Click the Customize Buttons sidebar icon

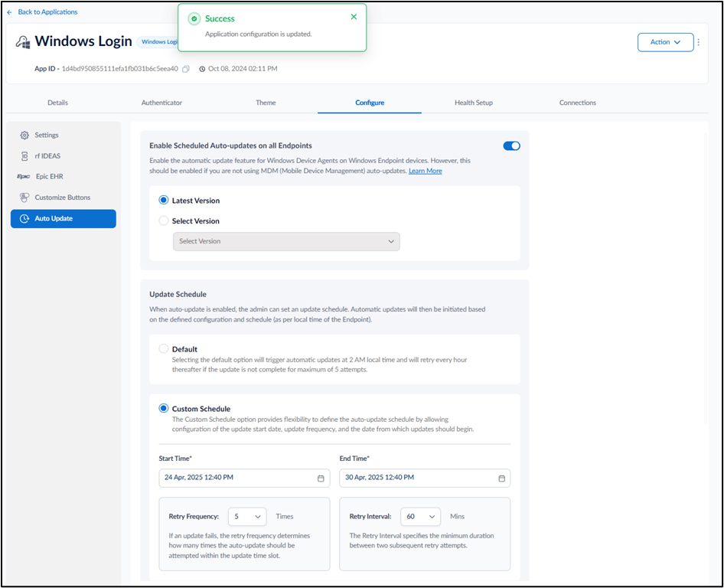24,198
